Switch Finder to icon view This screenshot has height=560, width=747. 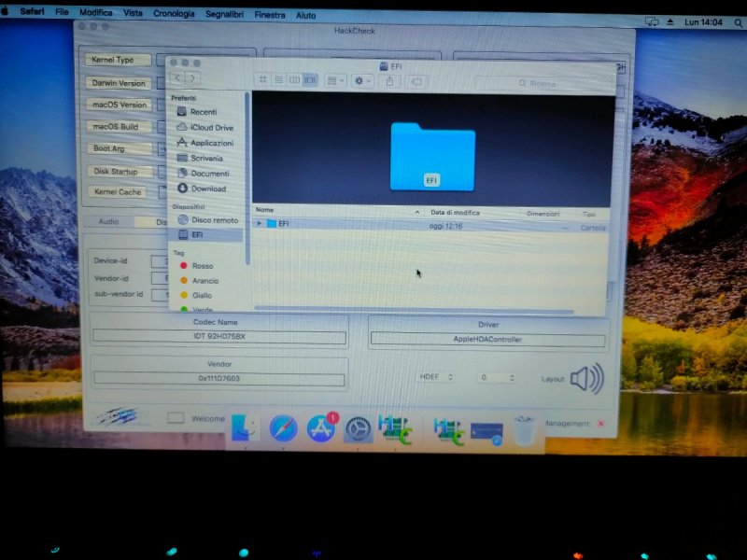[263, 79]
